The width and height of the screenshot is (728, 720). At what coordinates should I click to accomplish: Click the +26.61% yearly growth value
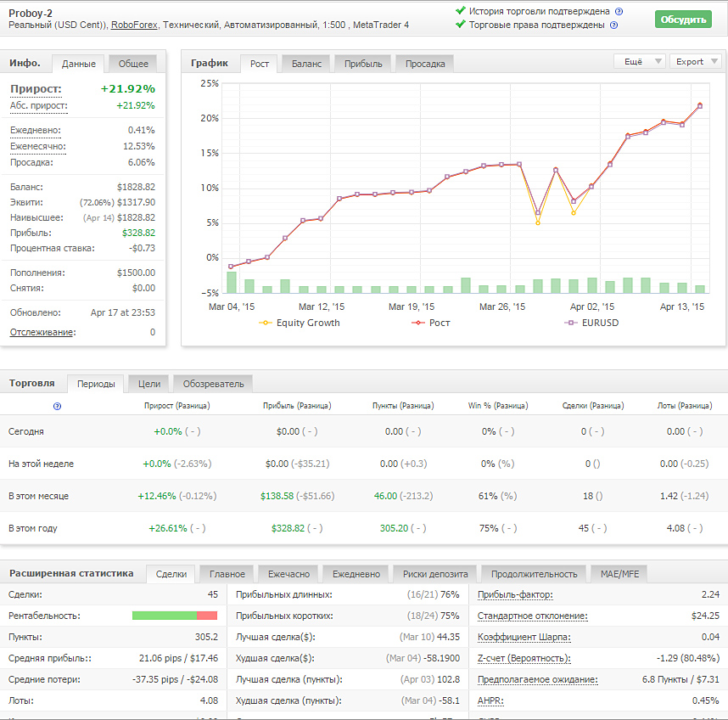(x=168, y=528)
